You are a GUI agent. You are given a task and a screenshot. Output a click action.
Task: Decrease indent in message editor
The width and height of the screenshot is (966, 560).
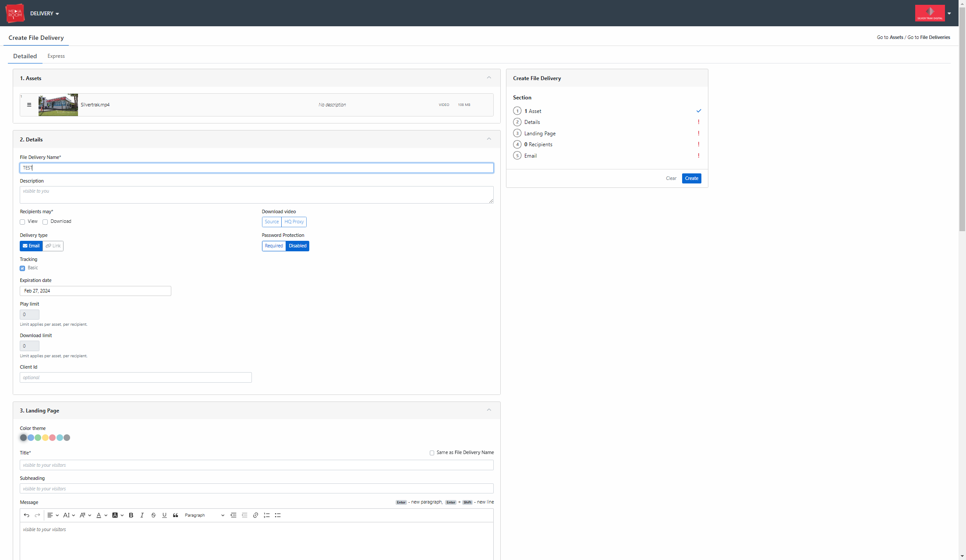coord(244,515)
